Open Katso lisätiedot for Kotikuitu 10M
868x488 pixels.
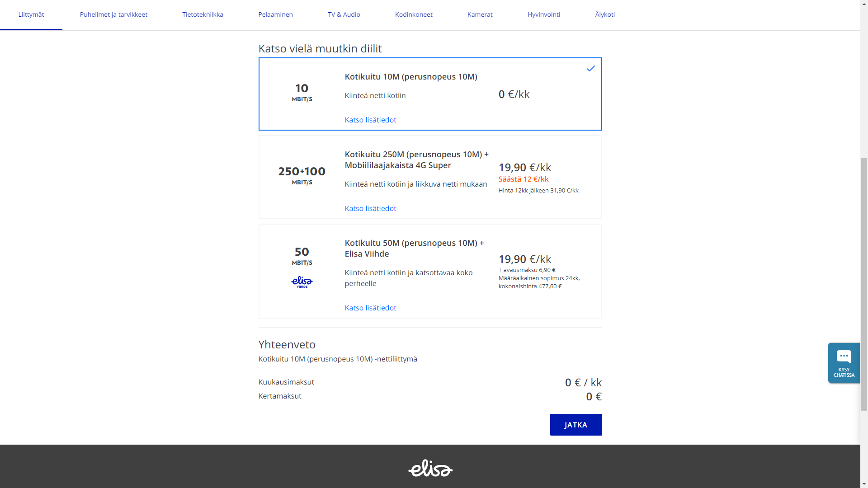(x=370, y=120)
